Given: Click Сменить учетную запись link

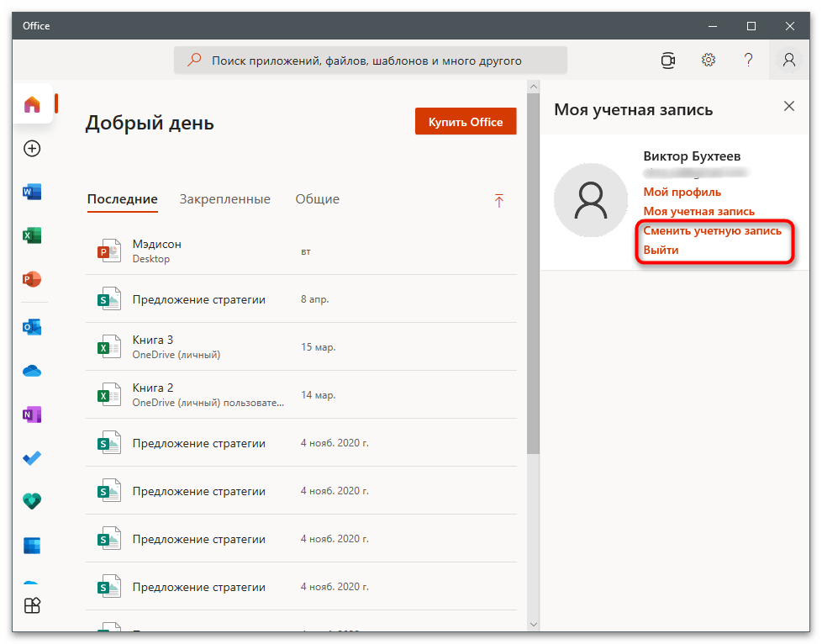Looking at the screenshot, I should (x=713, y=230).
